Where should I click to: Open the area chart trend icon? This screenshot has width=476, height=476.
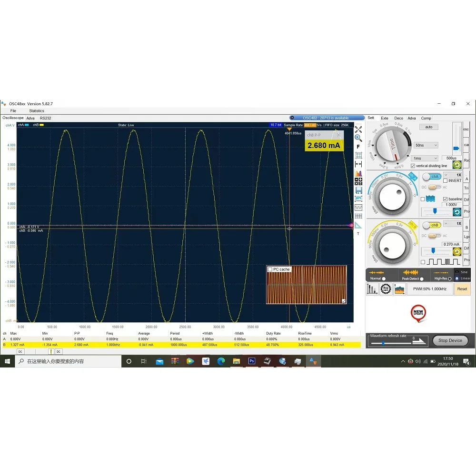399,289
